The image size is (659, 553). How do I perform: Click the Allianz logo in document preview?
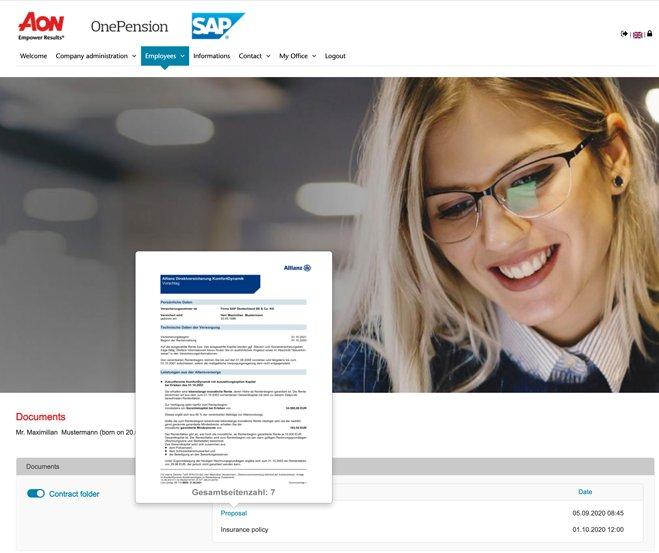tap(297, 268)
